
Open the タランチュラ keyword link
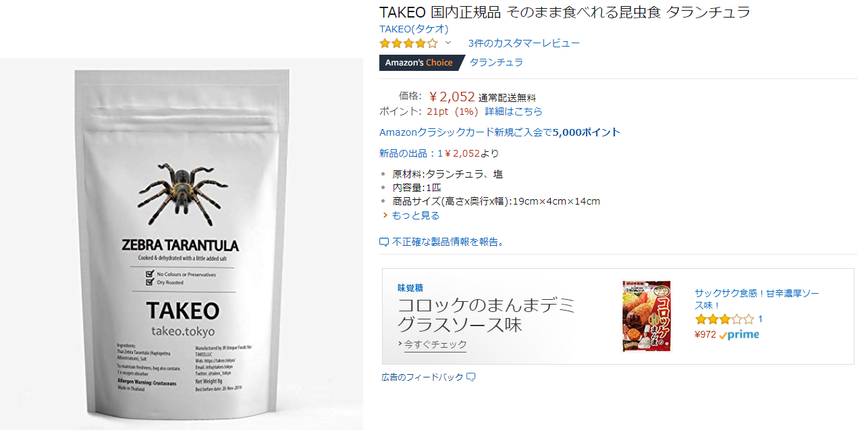pos(496,63)
